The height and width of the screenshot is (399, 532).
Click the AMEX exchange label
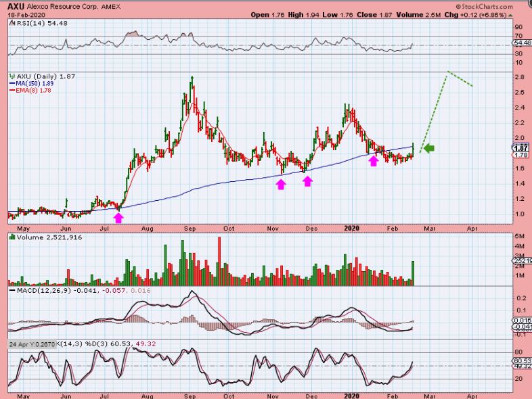click(111, 7)
